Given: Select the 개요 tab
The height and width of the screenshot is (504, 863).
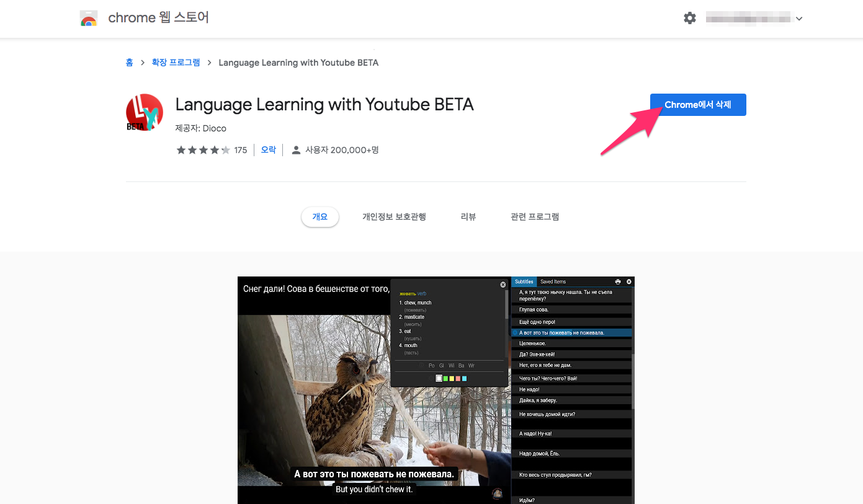Looking at the screenshot, I should (x=320, y=217).
